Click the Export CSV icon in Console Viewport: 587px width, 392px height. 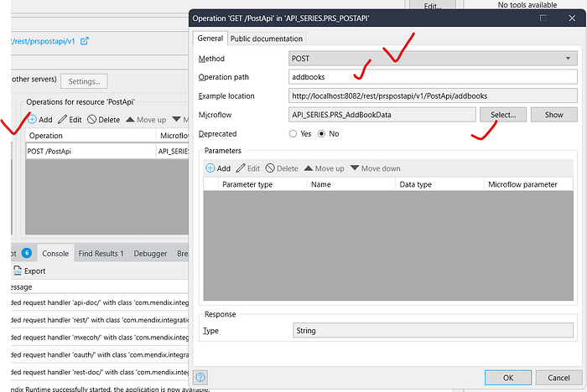pyautogui.click(x=18, y=271)
